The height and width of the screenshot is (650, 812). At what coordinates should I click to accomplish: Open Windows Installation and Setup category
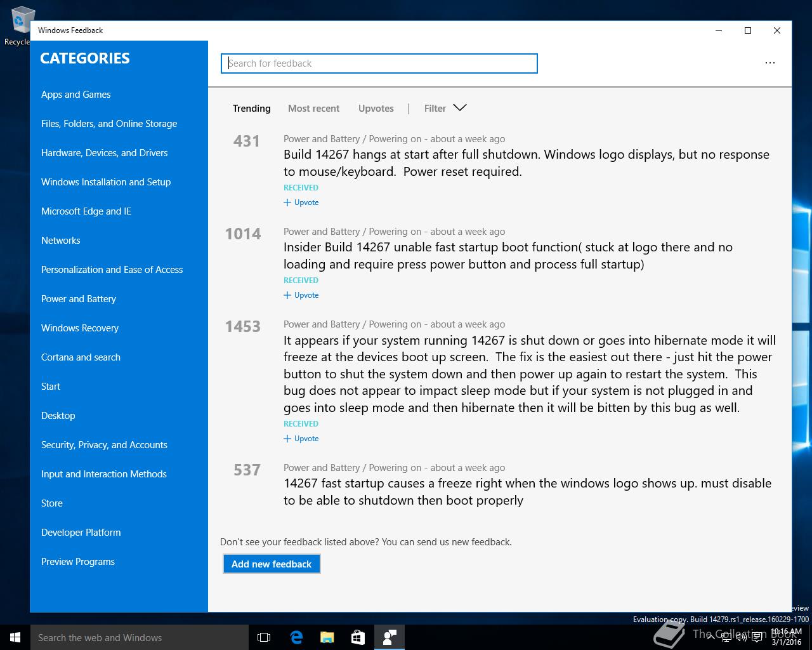pyautogui.click(x=106, y=182)
